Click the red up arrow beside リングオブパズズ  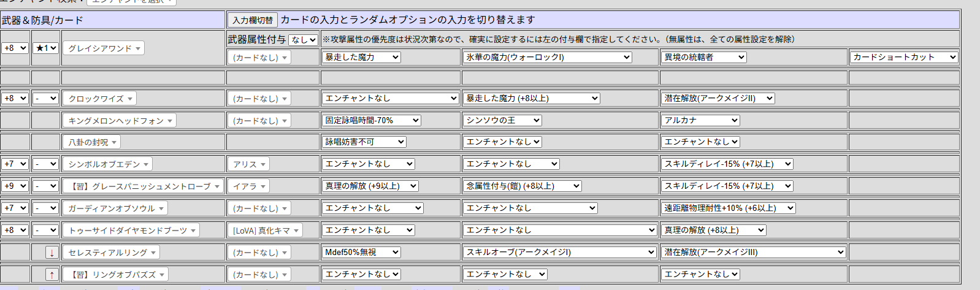coord(52,275)
